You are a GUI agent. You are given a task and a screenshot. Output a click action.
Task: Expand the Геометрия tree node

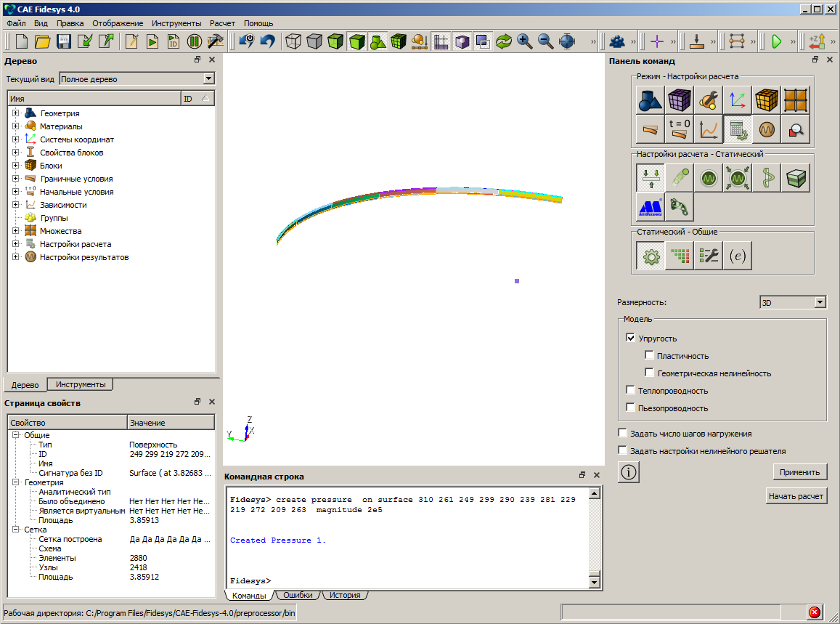pos(15,113)
